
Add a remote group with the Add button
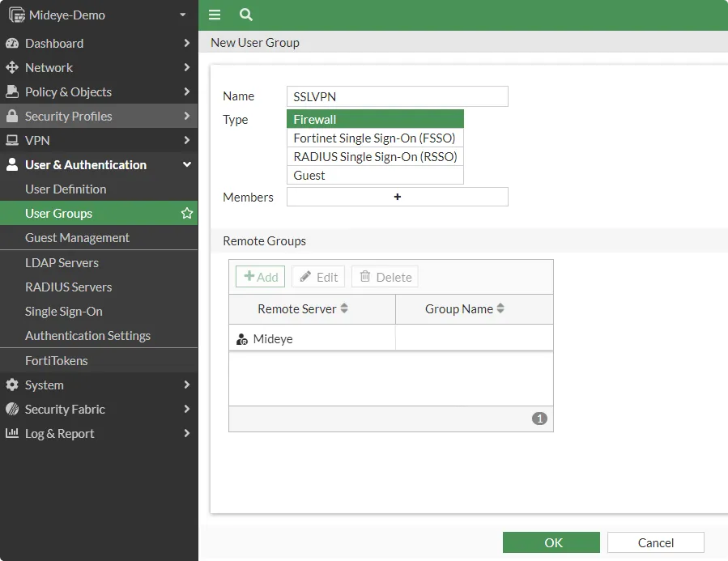click(260, 276)
